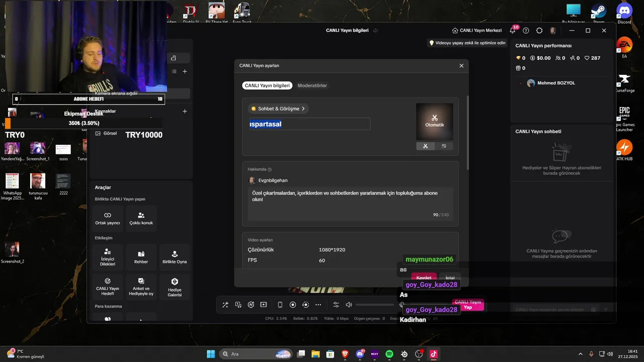Screen dimensions: 644x362
Task: Click the record circle button
Action: point(293,305)
